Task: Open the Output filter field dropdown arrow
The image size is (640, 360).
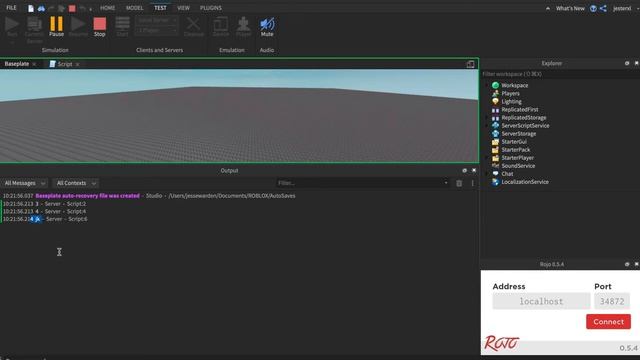Action: [x=446, y=183]
